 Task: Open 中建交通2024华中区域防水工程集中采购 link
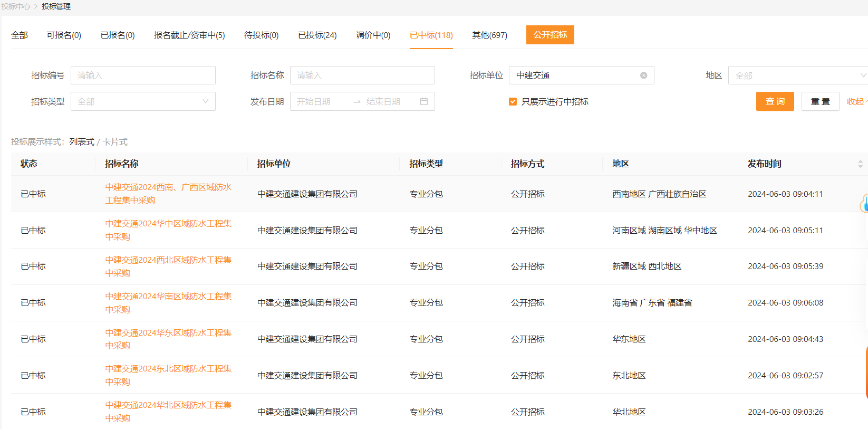(168, 230)
